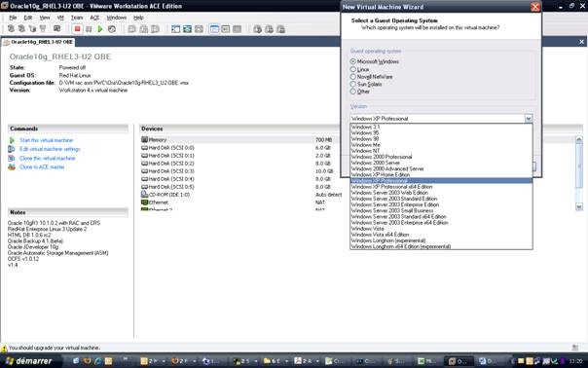Image resolution: width=588 pixels, height=368 pixels.
Task: Choose Windows Server 2003 Web Edition
Action: click(441, 193)
